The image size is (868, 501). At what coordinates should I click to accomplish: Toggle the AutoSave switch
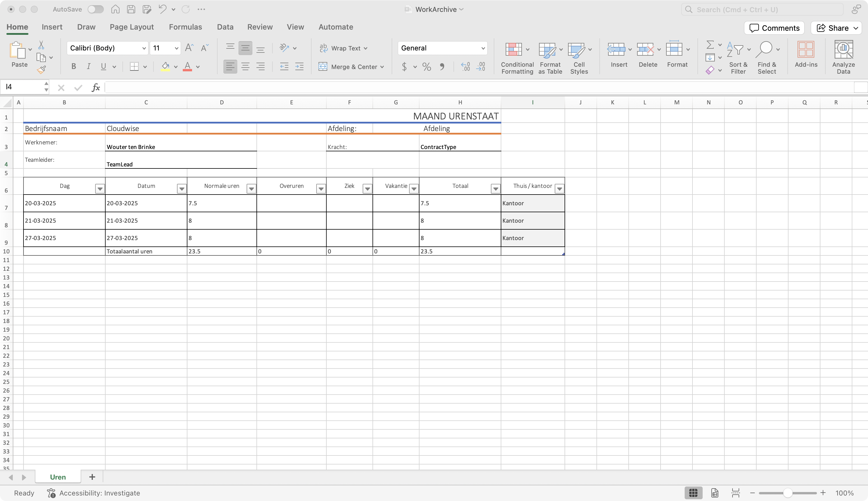coord(95,9)
